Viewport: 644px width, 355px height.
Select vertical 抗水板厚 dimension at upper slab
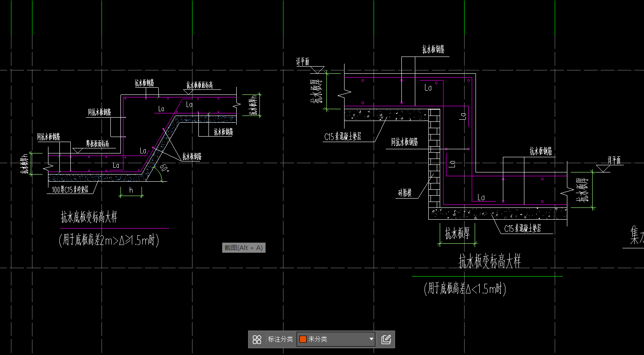coord(316,91)
